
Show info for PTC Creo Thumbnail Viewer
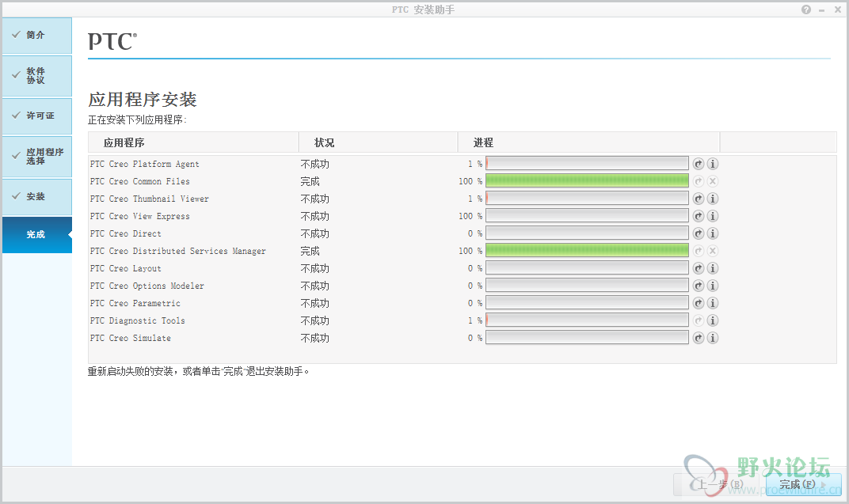[x=713, y=199]
